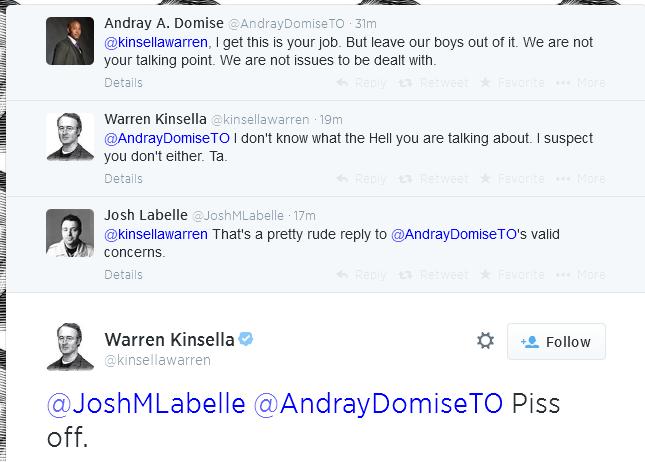645x462 pixels.
Task: Click @kinsellawarren mention in Josh's tweet
Action: pos(157,234)
